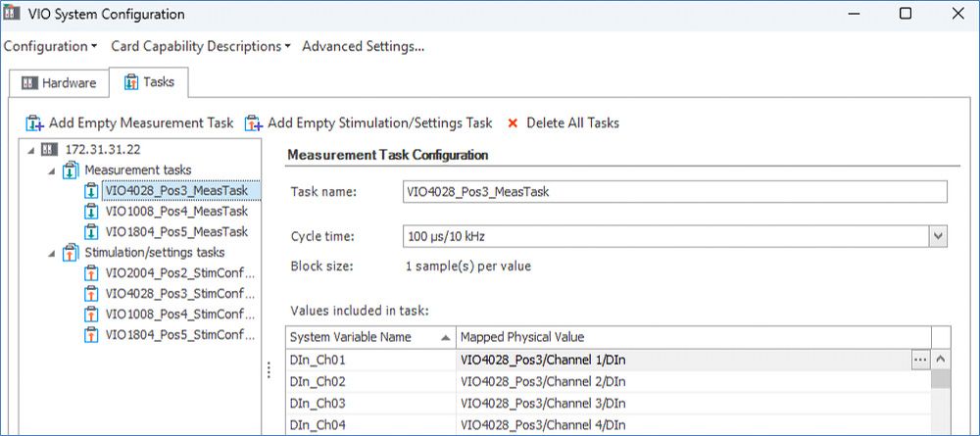Select VIO2004_Pos2_StimConf task
The image size is (980, 436).
(x=180, y=273)
